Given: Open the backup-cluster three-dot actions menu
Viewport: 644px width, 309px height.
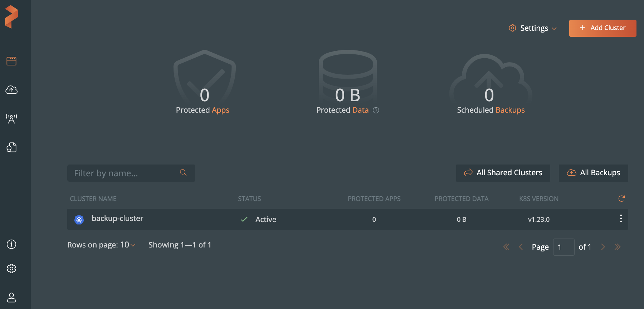Looking at the screenshot, I should (x=621, y=219).
